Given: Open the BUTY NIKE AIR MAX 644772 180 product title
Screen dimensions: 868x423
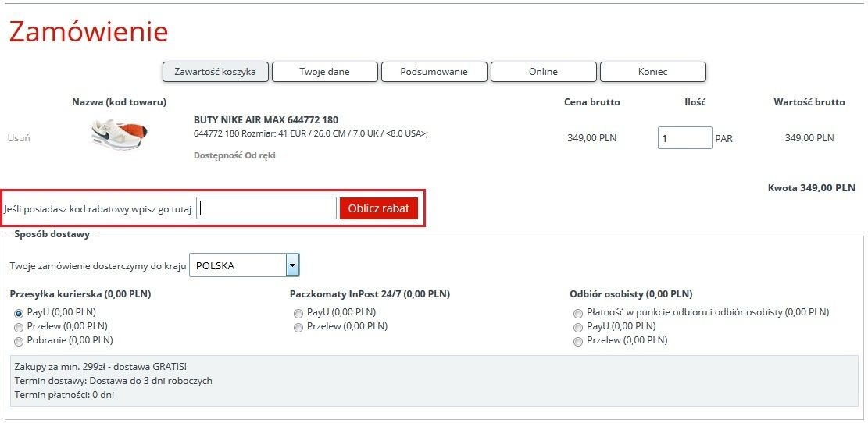Looking at the screenshot, I should click(x=266, y=120).
